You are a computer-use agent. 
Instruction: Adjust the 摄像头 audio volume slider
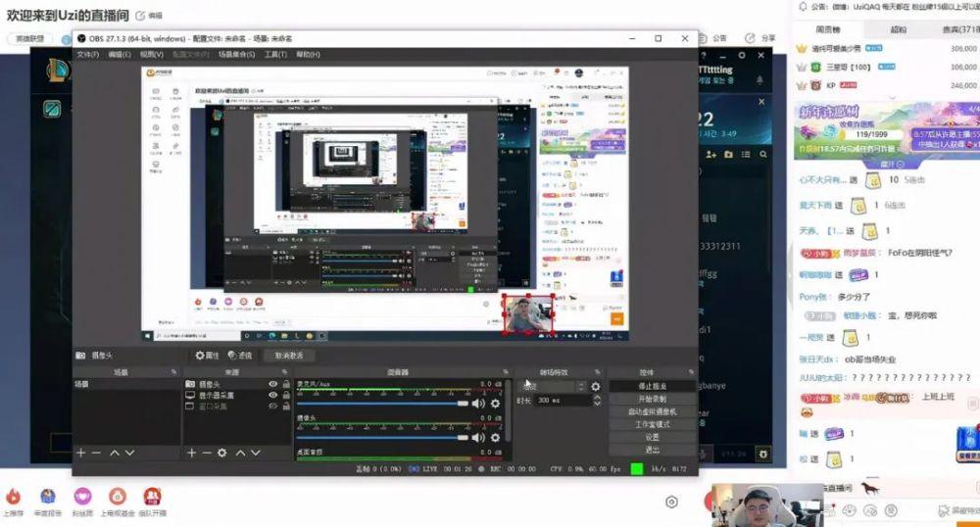382,438
